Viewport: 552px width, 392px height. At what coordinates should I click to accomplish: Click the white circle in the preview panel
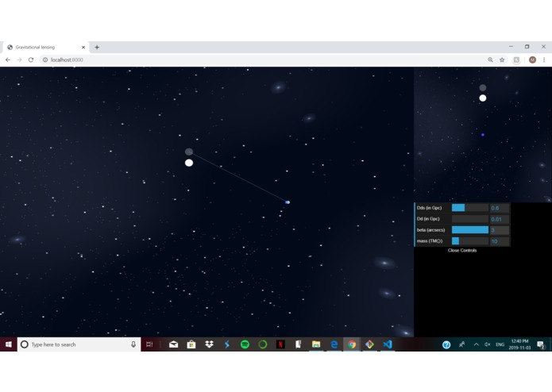483,98
